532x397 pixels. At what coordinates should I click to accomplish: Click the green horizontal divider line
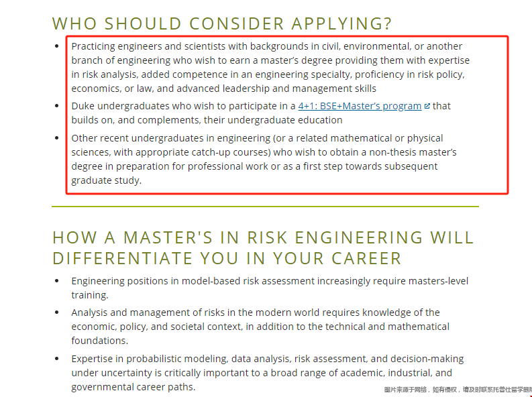(x=265, y=206)
